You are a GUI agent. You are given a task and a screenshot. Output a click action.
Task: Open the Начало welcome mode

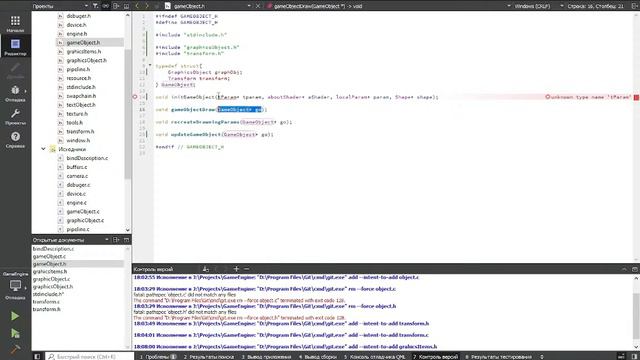[15, 24]
